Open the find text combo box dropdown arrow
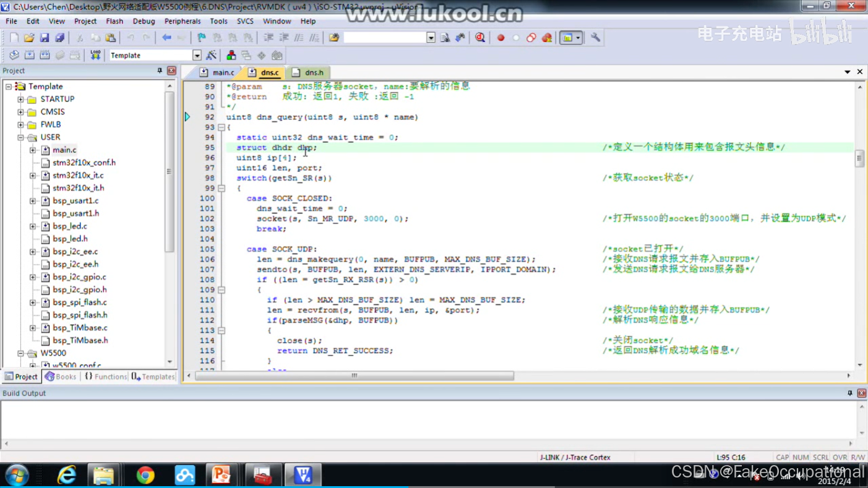The height and width of the screenshot is (488, 868). 431,38
